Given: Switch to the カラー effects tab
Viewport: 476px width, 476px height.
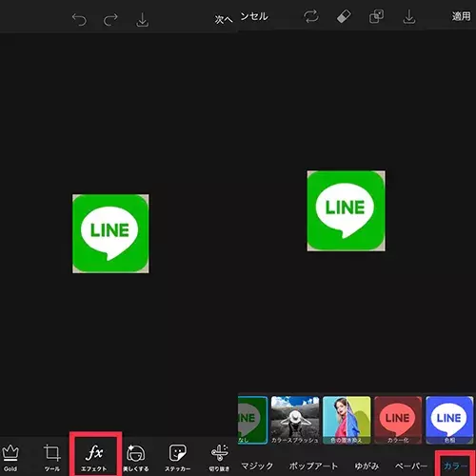Looking at the screenshot, I should click(456, 466).
